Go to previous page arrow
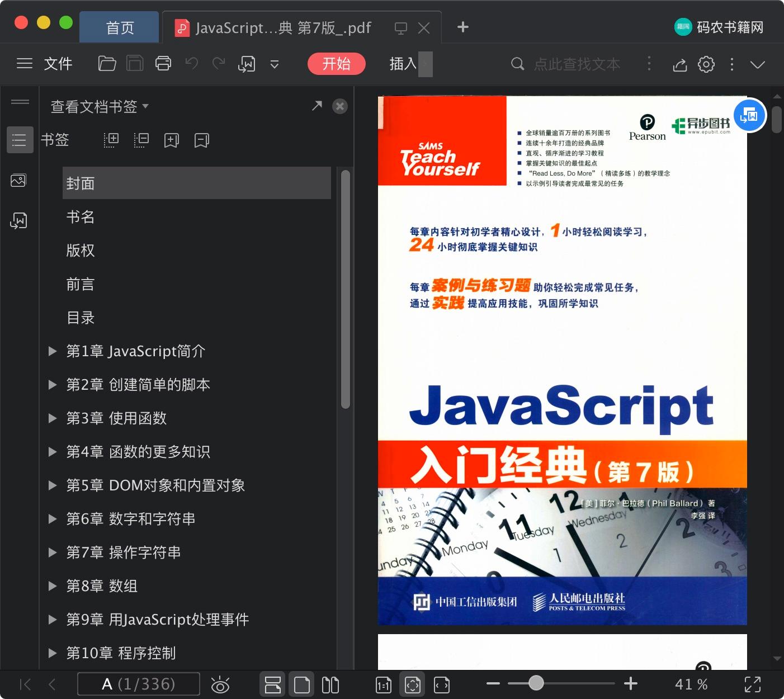Screen dimensions: 784x699 click(x=53, y=684)
